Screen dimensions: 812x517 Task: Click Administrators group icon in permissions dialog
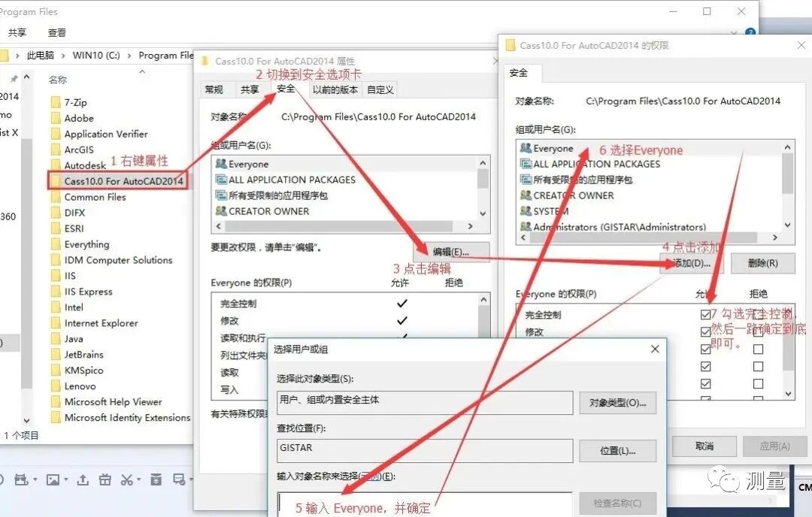[x=526, y=226]
